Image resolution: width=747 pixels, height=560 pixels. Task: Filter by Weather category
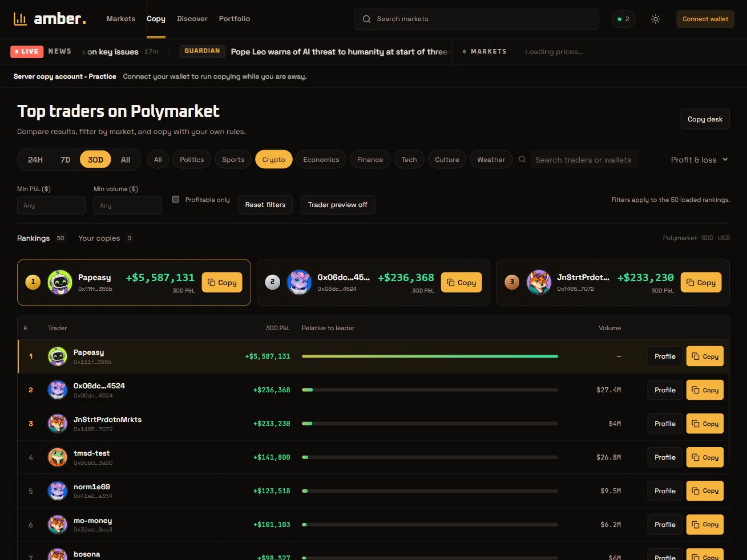click(491, 160)
